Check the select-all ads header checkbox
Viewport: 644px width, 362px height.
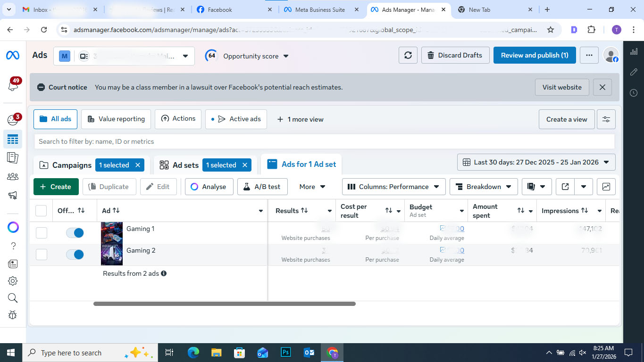pyautogui.click(x=41, y=211)
